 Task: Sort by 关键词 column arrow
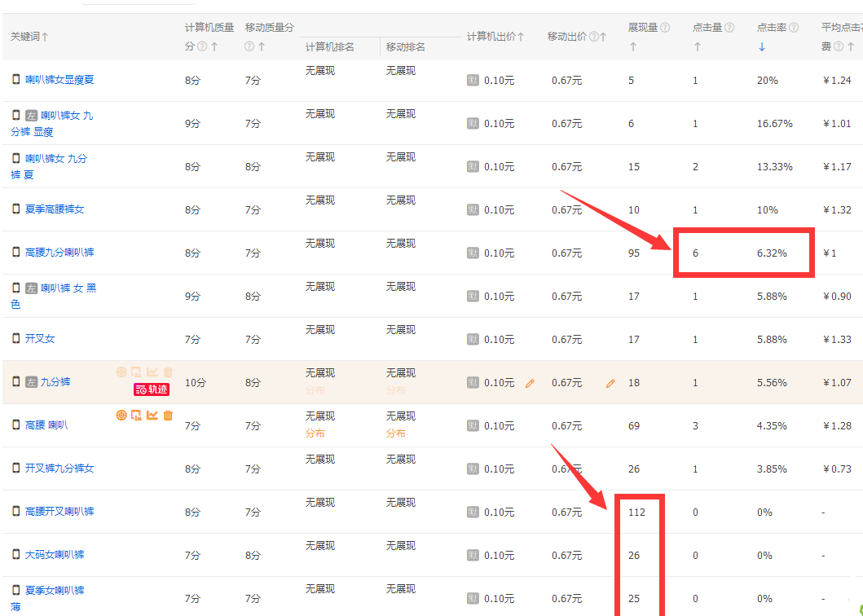45,37
